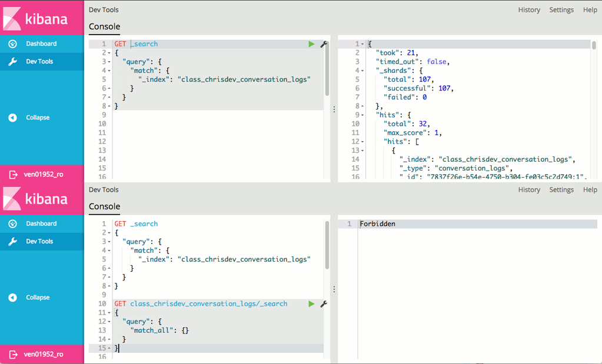This screenshot has height=364, width=602.
Task: Fold "query" block on line 12 of lower editor
Action: point(109,322)
